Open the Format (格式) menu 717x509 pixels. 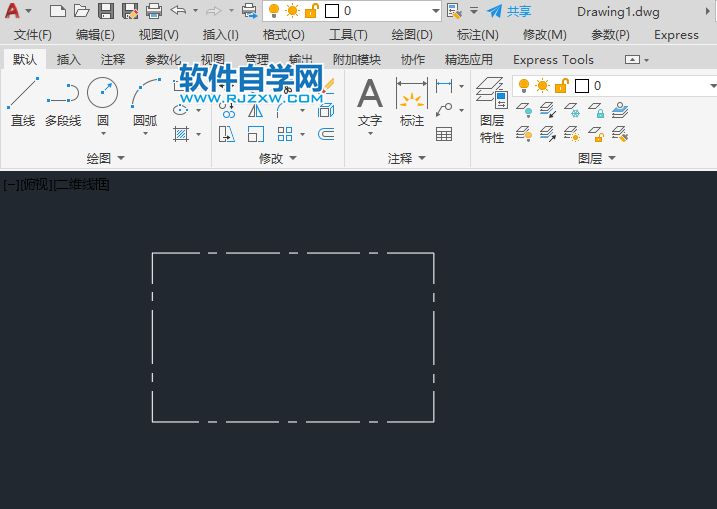click(283, 34)
